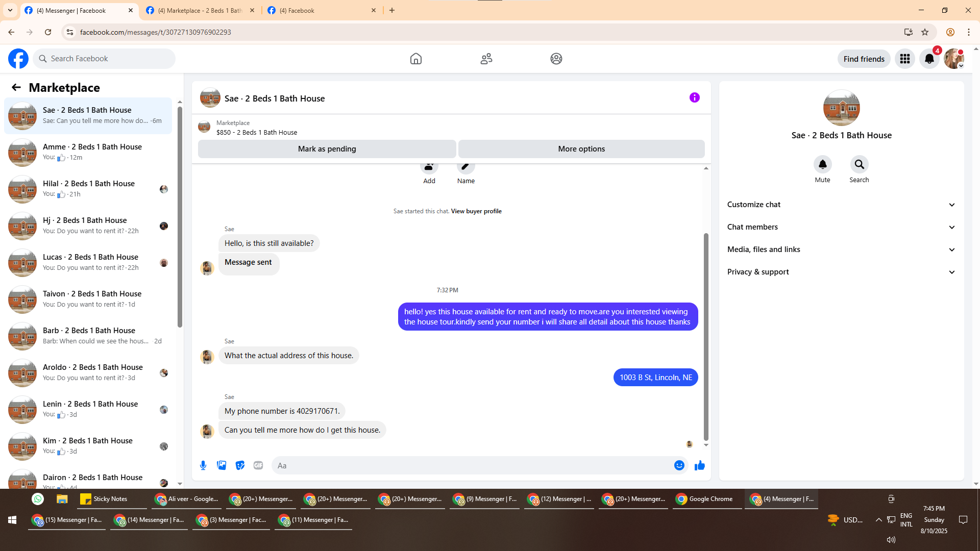Open the emoji picker in message box
The image size is (980, 551).
click(x=679, y=465)
